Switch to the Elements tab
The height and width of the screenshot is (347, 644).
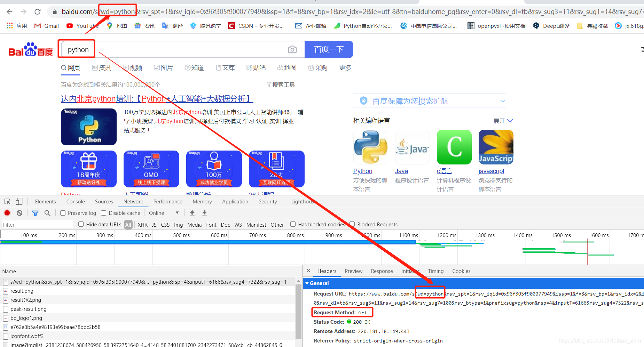coord(45,202)
